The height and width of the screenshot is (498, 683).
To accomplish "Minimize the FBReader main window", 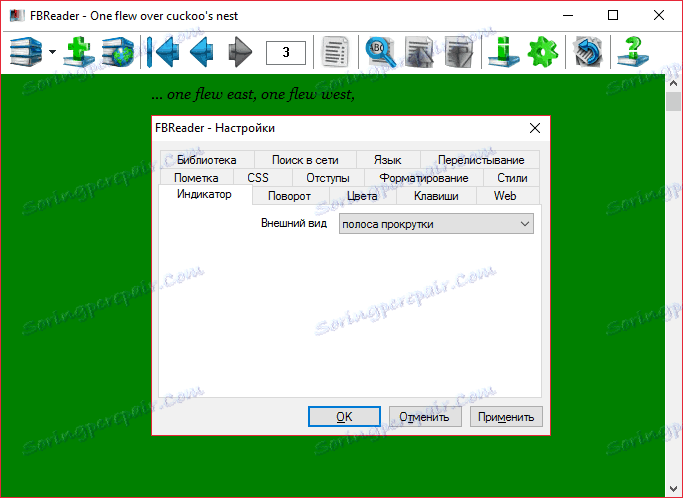I will coord(568,16).
